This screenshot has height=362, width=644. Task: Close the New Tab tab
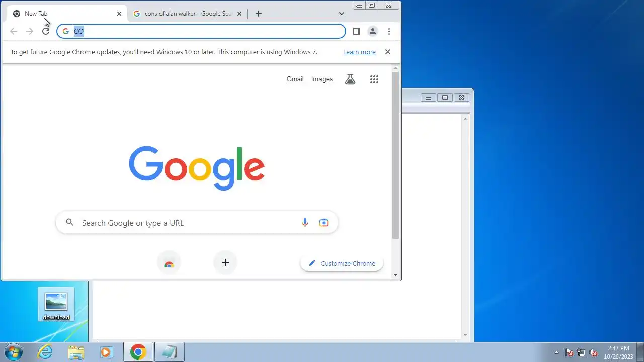tap(119, 14)
